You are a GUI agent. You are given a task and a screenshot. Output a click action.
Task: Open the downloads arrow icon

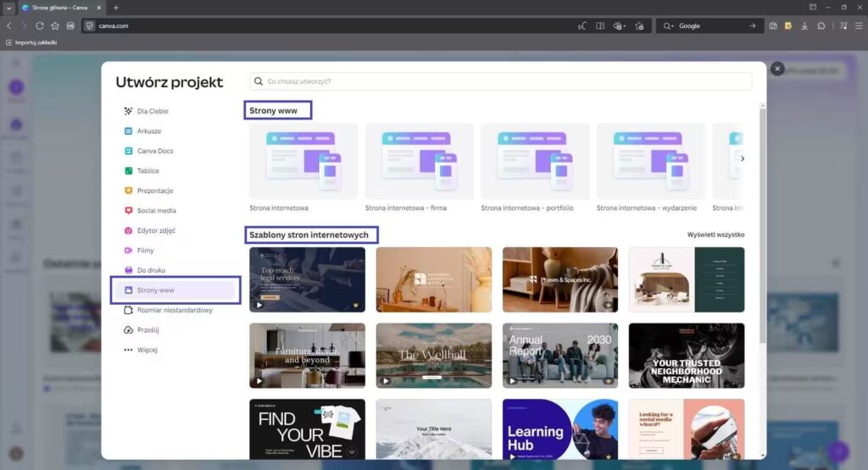click(804, 26)
